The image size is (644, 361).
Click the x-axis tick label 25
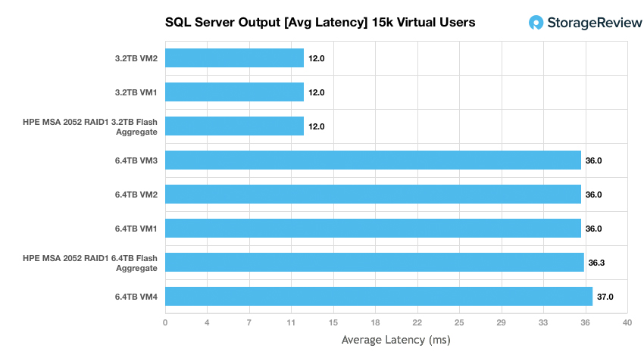pos(459,322)
